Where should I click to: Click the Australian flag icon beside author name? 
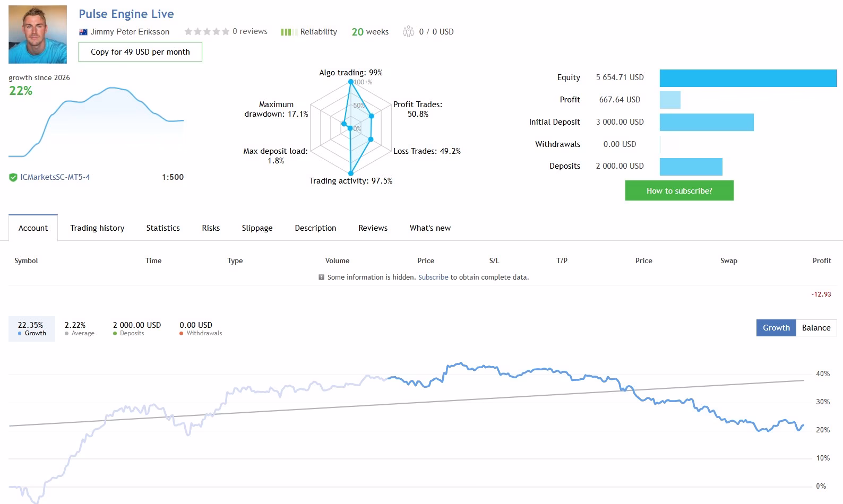click(x=83, y=32)
